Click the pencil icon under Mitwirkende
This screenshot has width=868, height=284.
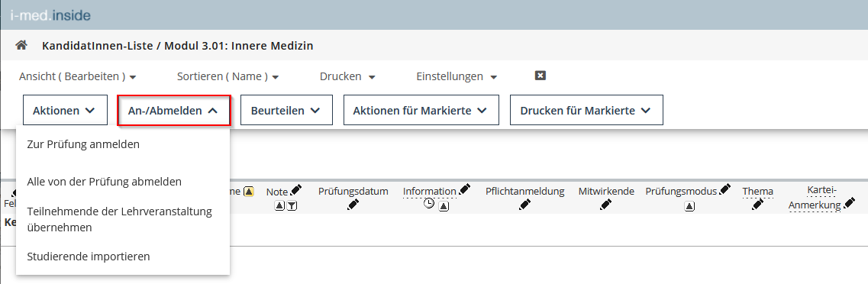coord(606,205)
